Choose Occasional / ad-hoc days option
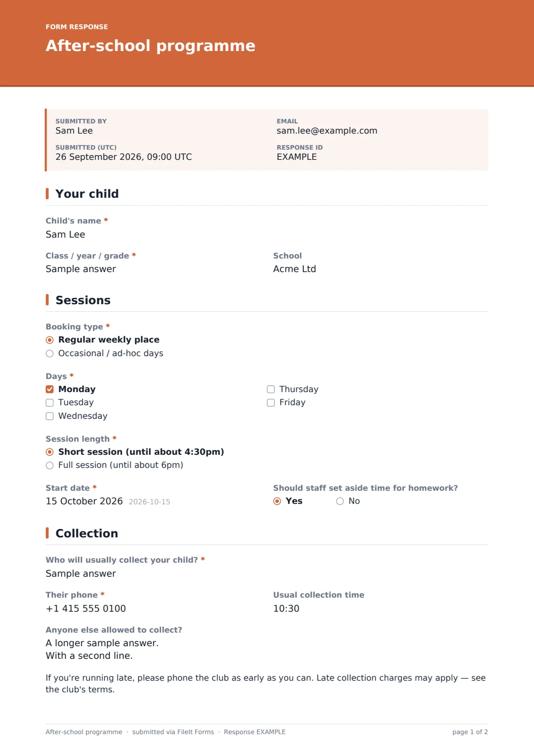 tap(50, 354)
